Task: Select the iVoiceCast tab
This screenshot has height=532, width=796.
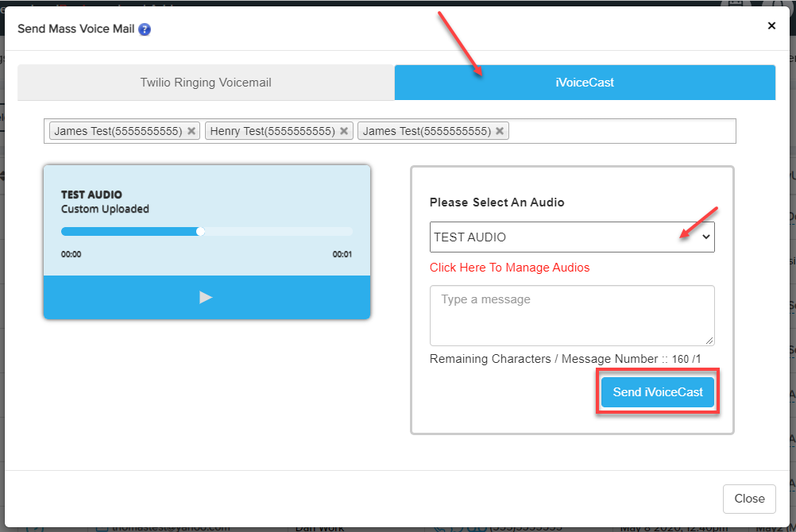Action: (x=585, y=83)
